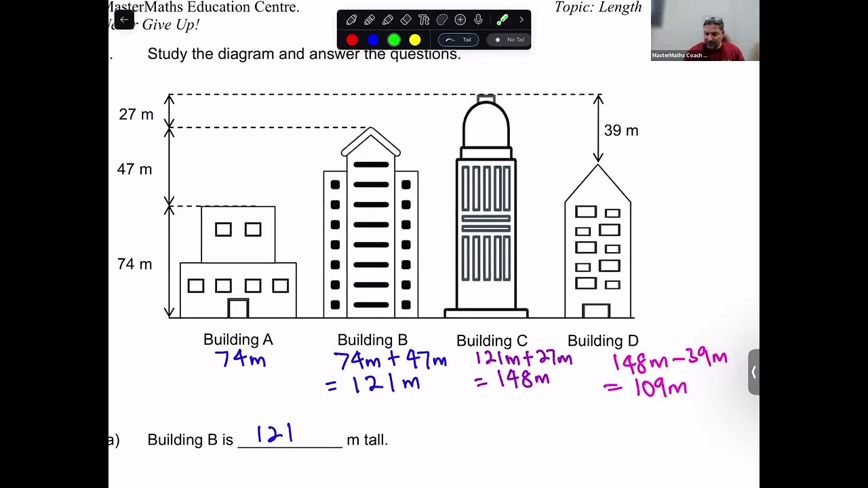Click handwritten '= 109m' annotation
868x488 pixels.
click(x=646, y=388)
